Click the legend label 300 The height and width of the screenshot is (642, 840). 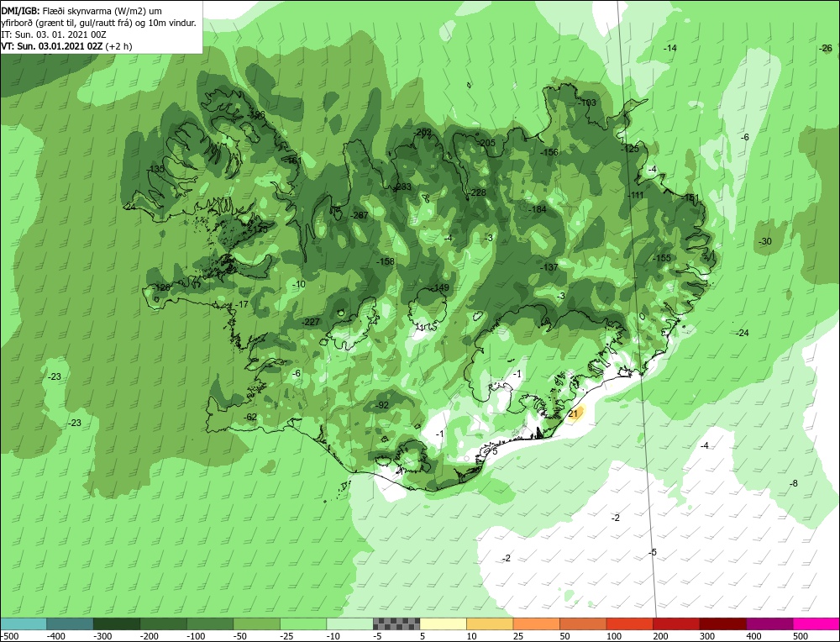(707, 636)
